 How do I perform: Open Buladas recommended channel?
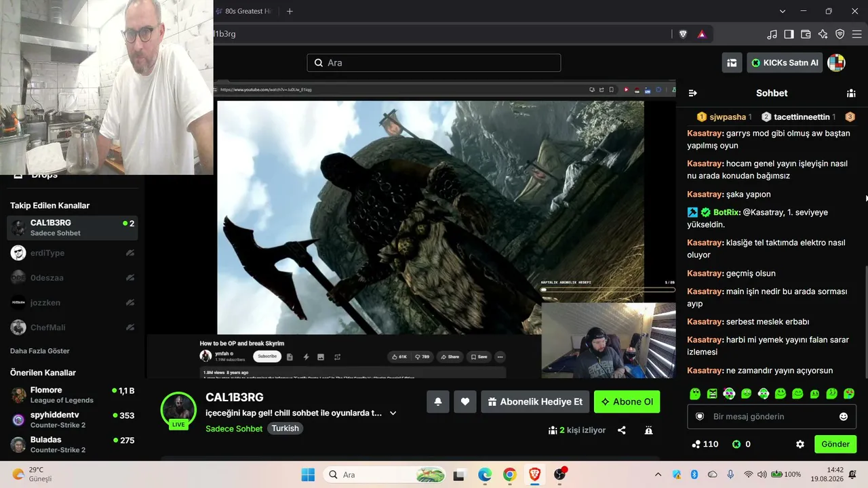(x=73, y=445)
